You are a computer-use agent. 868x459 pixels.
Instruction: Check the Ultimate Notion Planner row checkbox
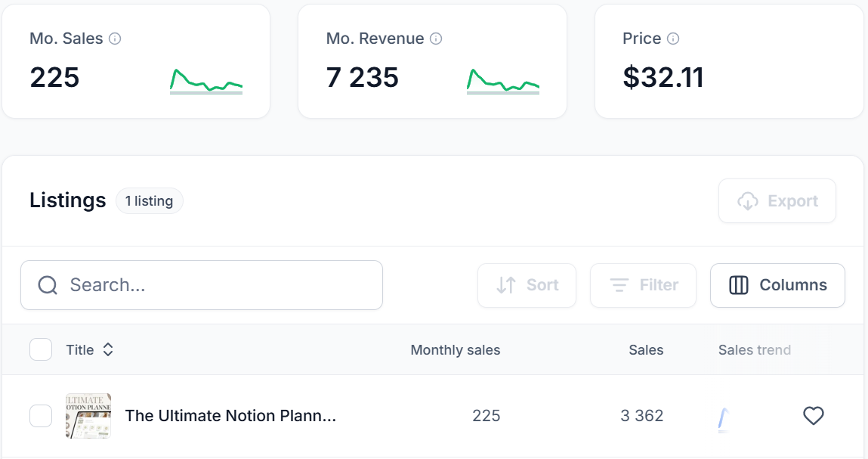point(41,416)
